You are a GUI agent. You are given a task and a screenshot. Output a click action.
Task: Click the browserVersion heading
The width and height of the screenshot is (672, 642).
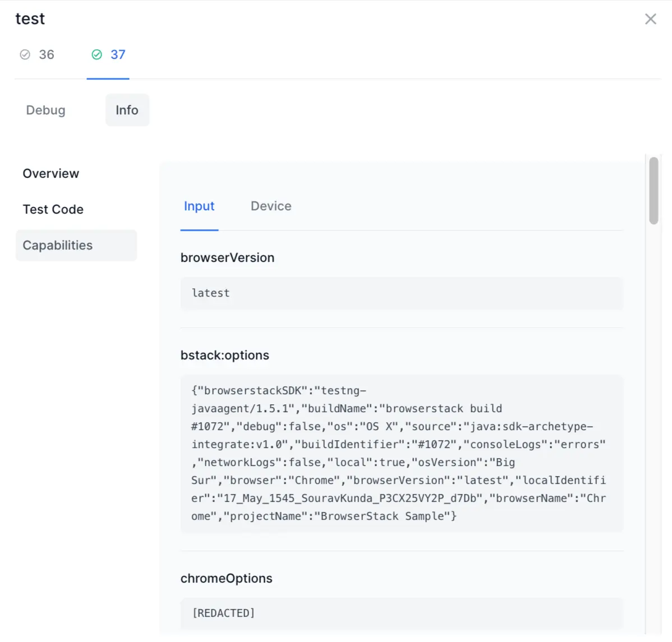tap(227, 257)
